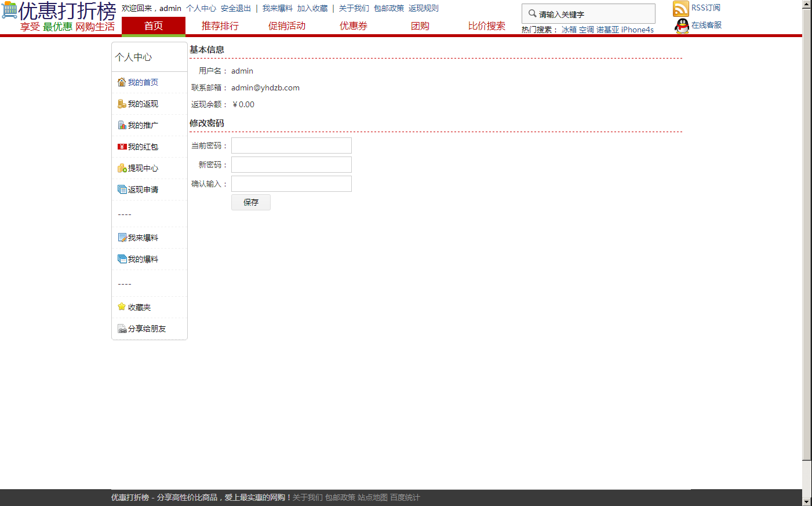Click the QQ penguin customer service icon
The width and height of the screenshot is (812, 506).
(x=682, y=26)
